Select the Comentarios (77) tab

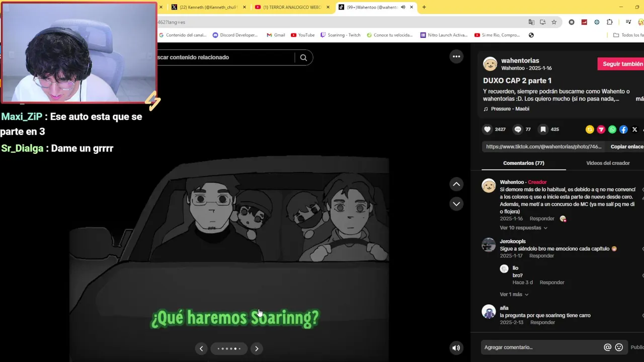[524, 163]
